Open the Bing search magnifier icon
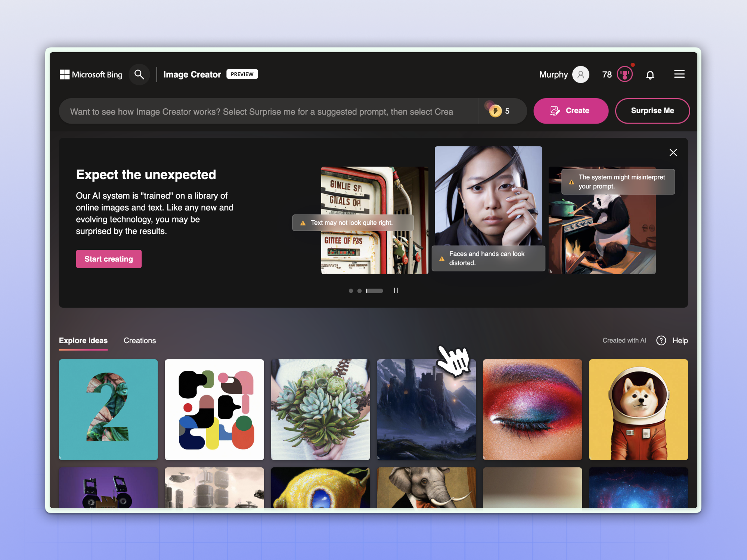Image resolution: width=747 pixels, height=560 pixels. click(x=139, y=74)
